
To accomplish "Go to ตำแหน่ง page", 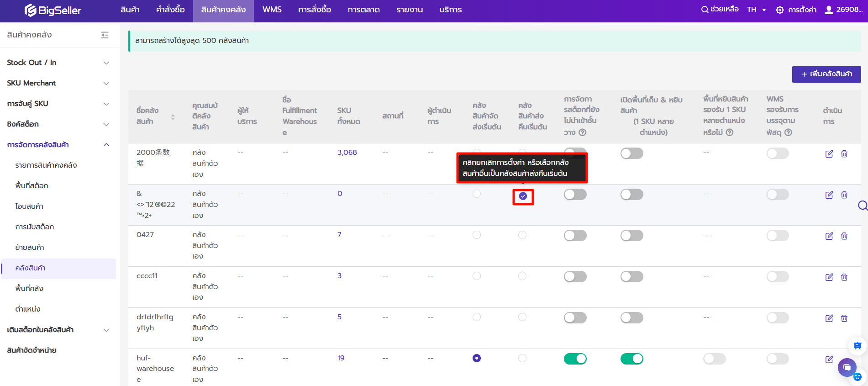I will pyautogui.click(x=28, y=309).
